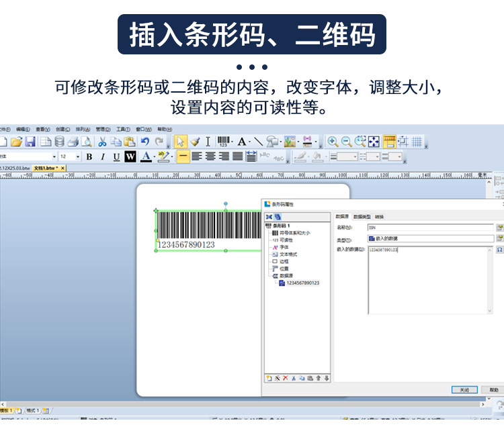Viewport: 504px width, 431px height.
Task: Zoom to selection magnifier icon
Action: coord(360,142)
